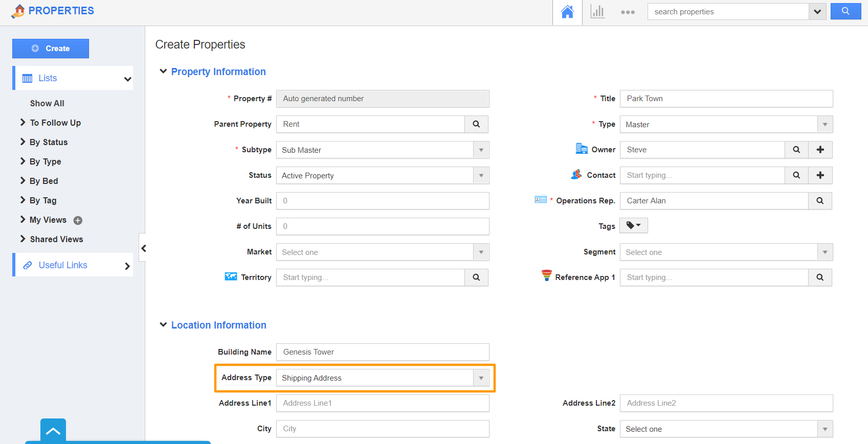Open the reports bar chart icon
868x444 pixels.
coord(597,12)
